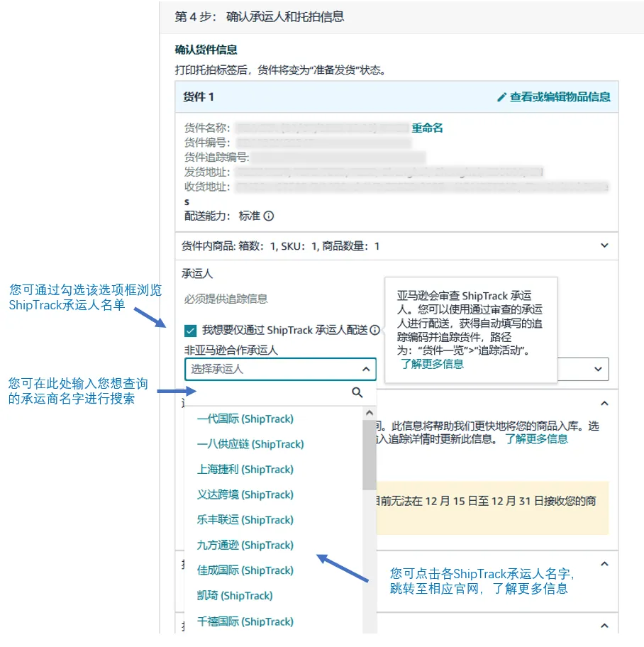Click the info icon after the ShipTrack checkbox label
Viewport: 644px width, 647px height.
coord(374,330)
